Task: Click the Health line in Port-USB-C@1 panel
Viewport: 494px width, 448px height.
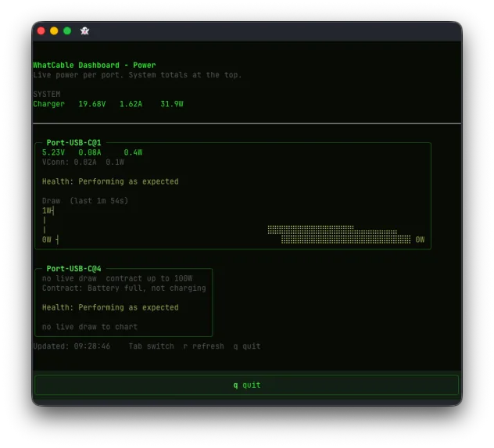Action: (110, 181)
